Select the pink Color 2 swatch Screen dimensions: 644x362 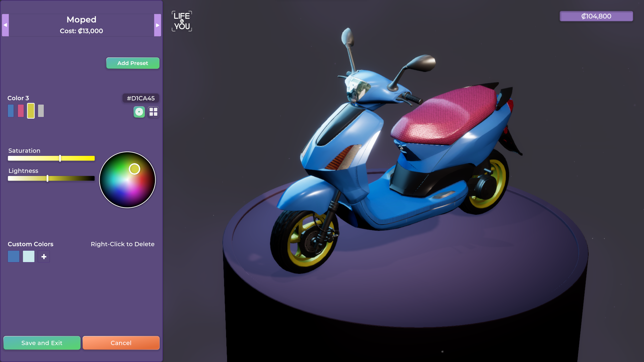pyautogui.click(x=21, y=111)
